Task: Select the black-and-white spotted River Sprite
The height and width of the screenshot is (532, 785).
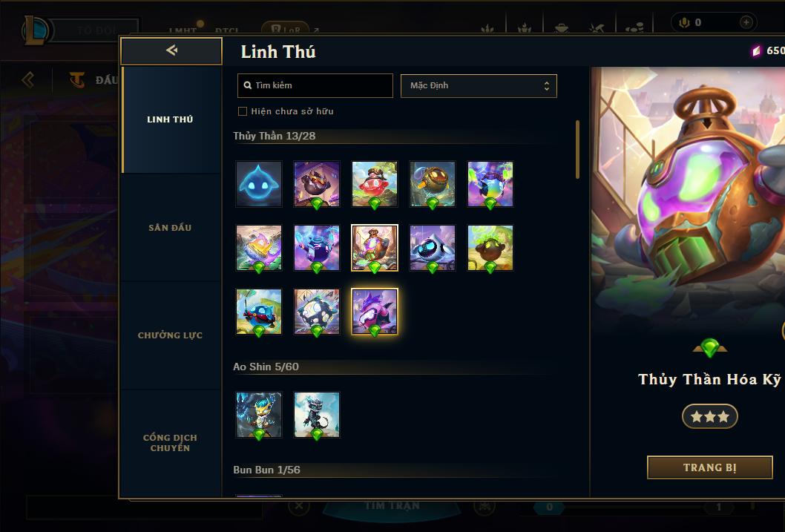Action: tap(316, 312)
